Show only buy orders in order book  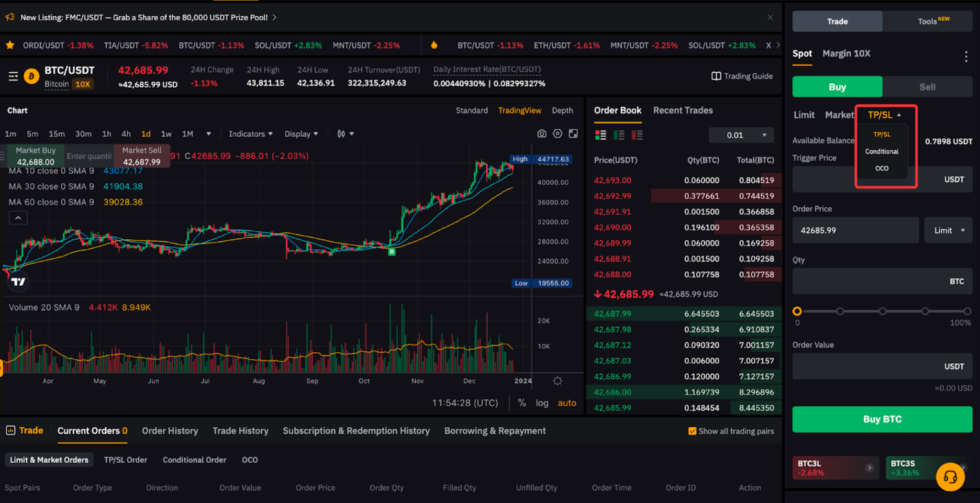coord(619,135)
